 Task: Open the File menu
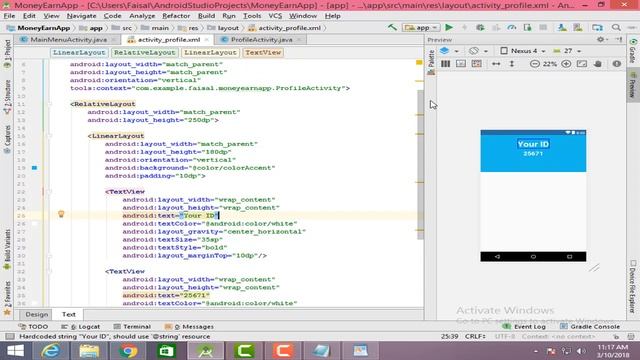[9, 16]
